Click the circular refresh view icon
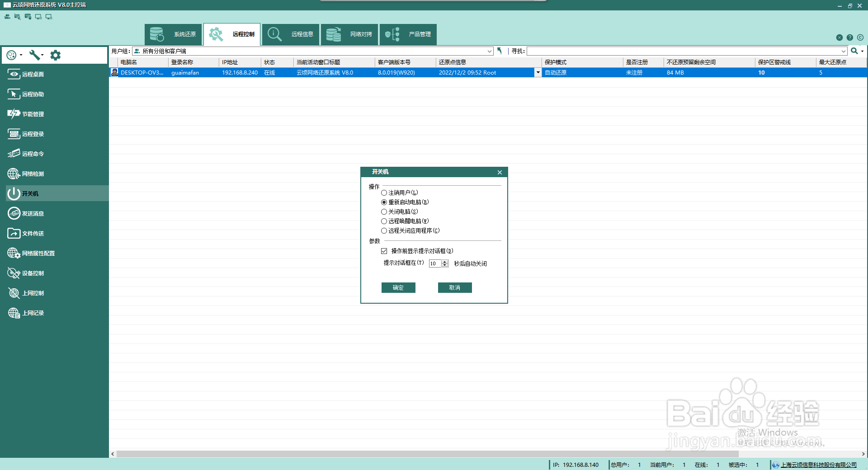868x470 pixels. (x=12, y=55)
